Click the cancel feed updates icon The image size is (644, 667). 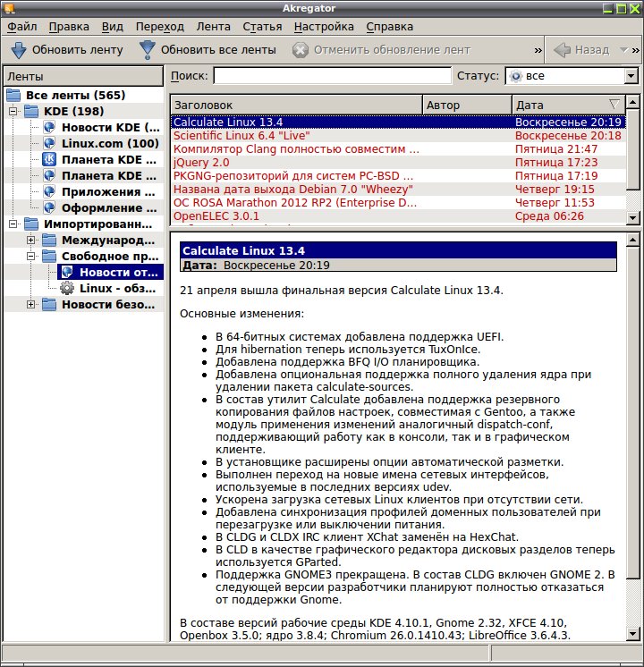tap(300, 50)
